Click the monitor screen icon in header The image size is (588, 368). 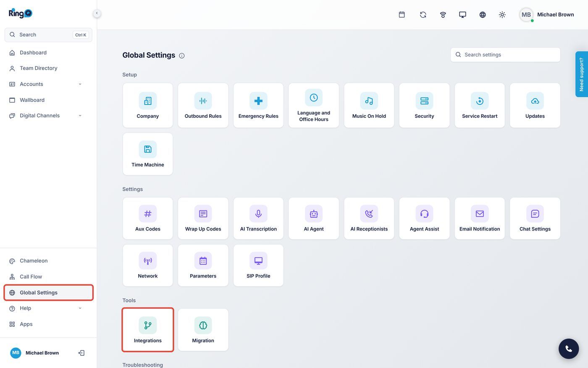[x=462, y=15]
